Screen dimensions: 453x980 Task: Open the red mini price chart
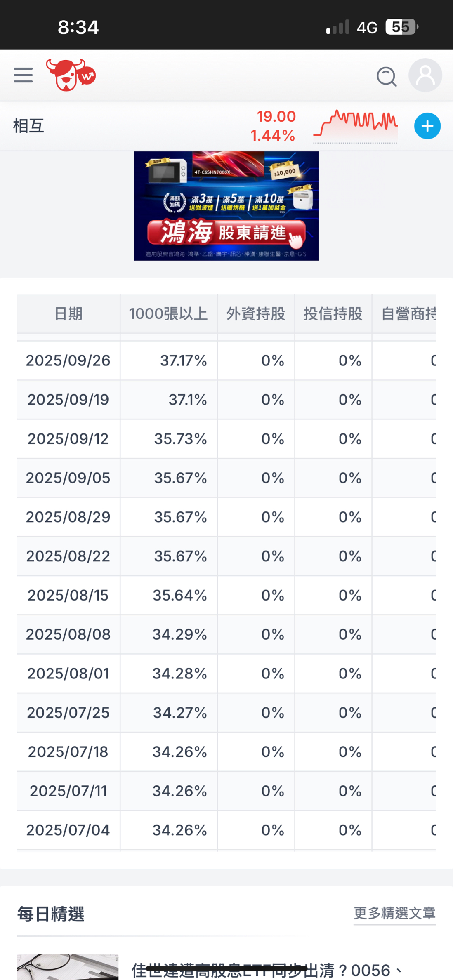coord(355,125)
